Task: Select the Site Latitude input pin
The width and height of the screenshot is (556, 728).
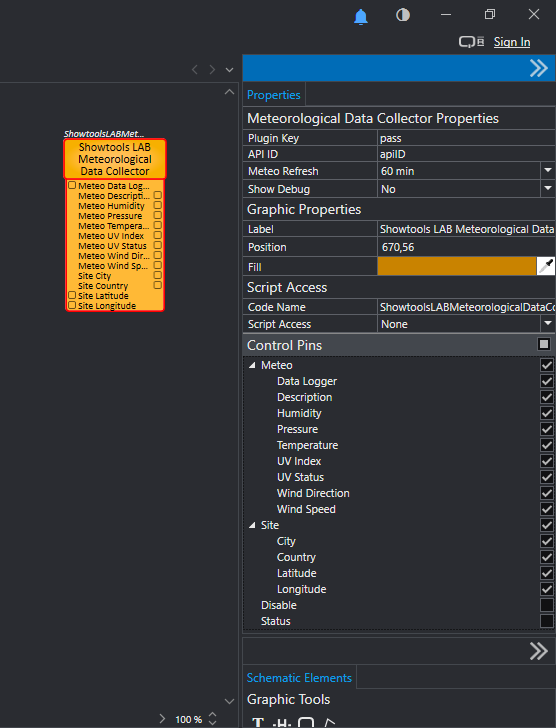Action: [x=72, y=295]
